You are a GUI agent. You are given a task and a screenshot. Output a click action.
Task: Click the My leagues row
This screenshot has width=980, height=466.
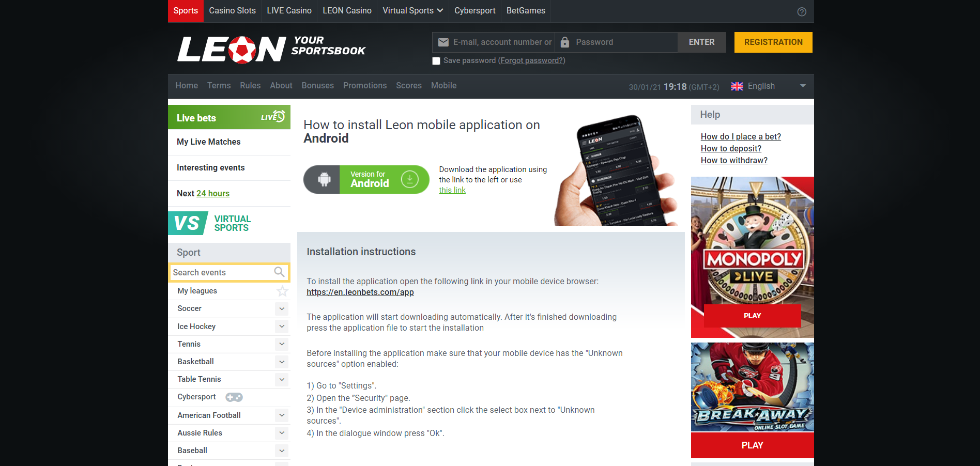(229, 291)
